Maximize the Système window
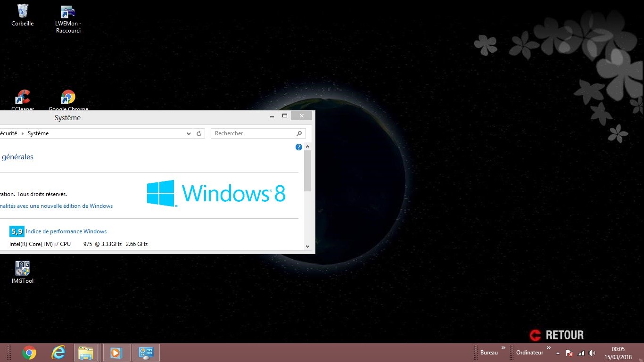This screenshot has height=362, width=644. tap(284, 116)
